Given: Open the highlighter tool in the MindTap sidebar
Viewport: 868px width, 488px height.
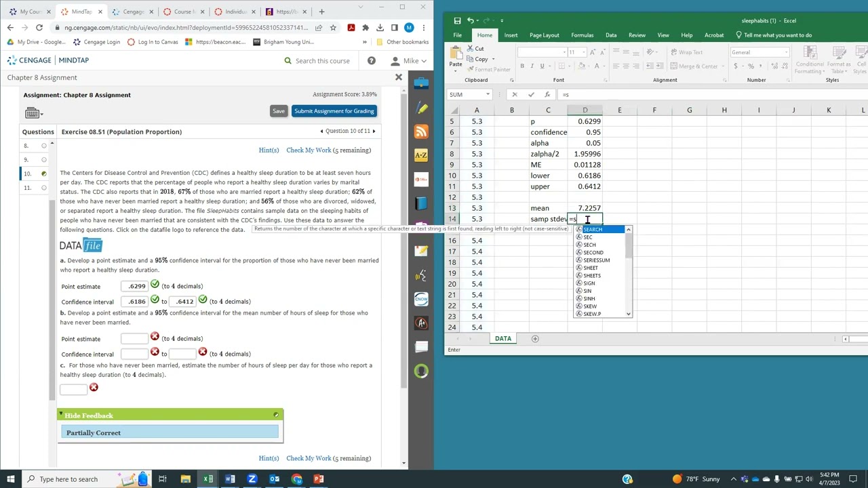Looking at the screenshot, I should (421, 108).
